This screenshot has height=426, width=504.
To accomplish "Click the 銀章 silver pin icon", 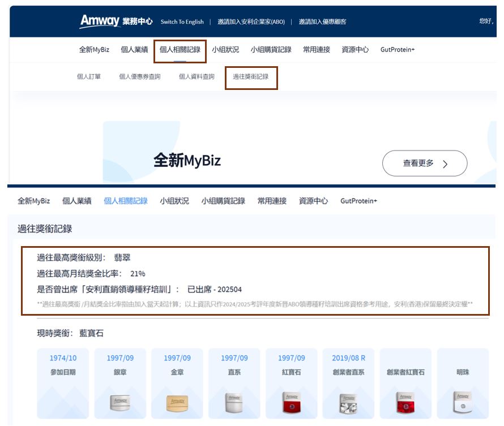I will (120, 403).
